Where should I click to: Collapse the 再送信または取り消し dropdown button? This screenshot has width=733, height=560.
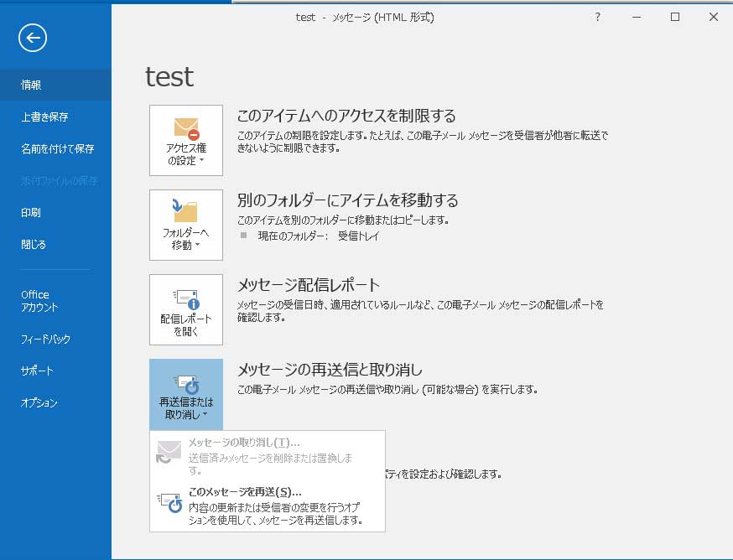coord(186,394)
